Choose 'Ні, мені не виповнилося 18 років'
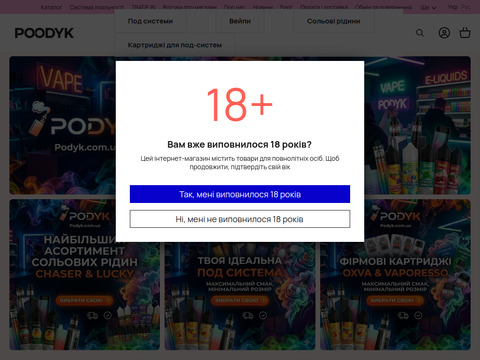The height and width of the screenshot is (360, 480). (x=240, y=219)
